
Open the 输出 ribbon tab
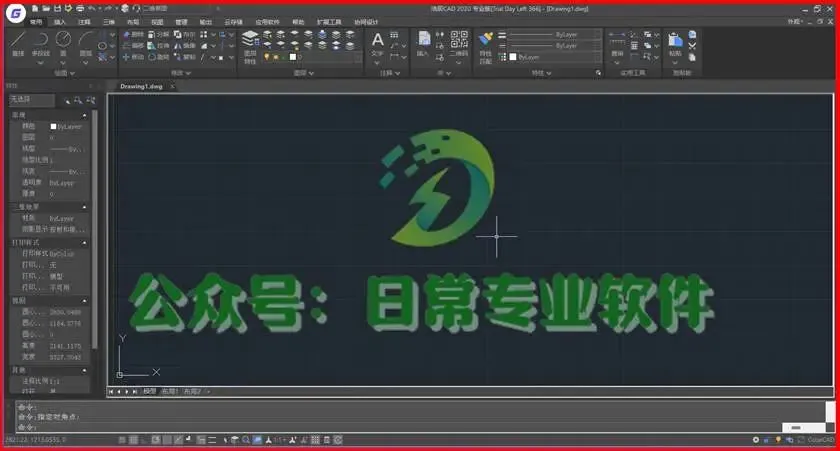click(x=206, y=22)
